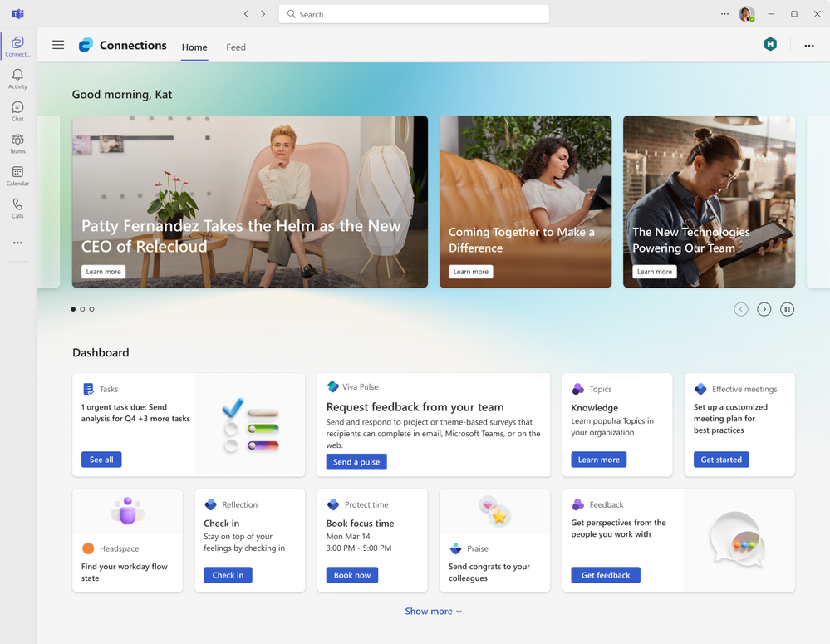Click the Feedback card icon
The width and height of the screenshot is (830, 644).
[x=578, y=504]
